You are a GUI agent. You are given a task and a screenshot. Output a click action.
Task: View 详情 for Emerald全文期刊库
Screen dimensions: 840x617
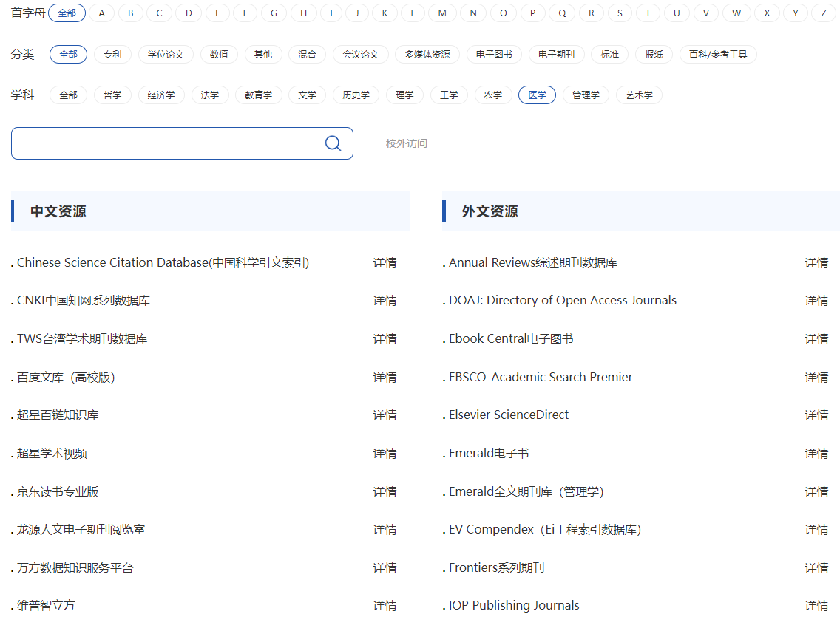(x=816, y=492)
